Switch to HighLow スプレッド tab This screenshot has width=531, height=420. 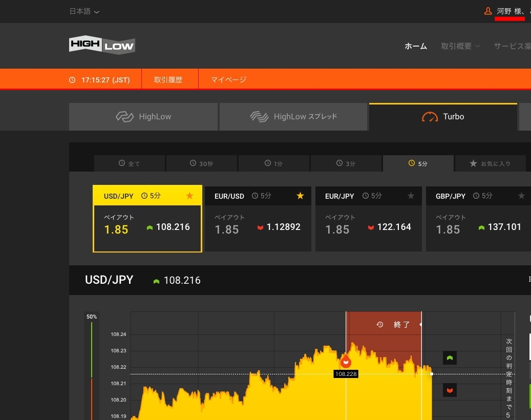pyautogui.click(x=293, y=117)
